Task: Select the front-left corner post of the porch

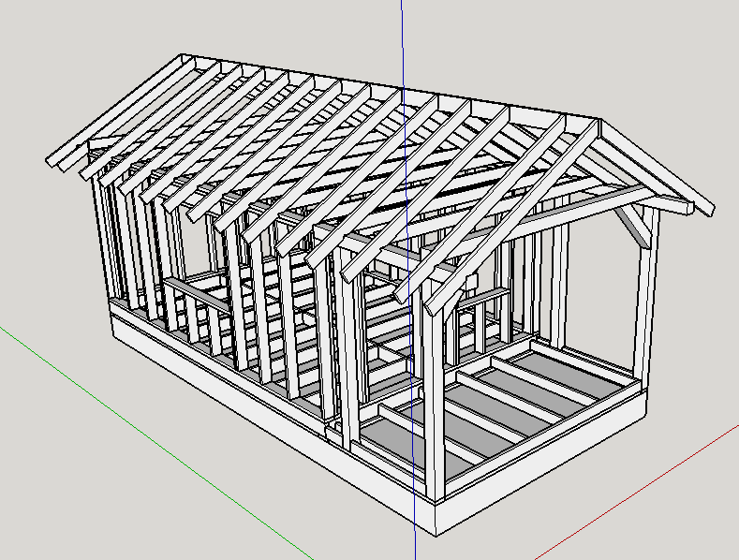Action: click(431, 393)
